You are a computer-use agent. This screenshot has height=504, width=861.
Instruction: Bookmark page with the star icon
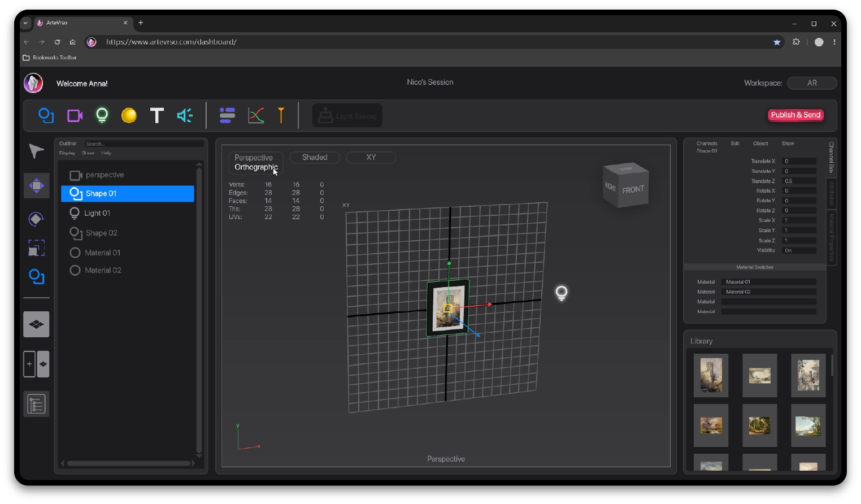777,42
